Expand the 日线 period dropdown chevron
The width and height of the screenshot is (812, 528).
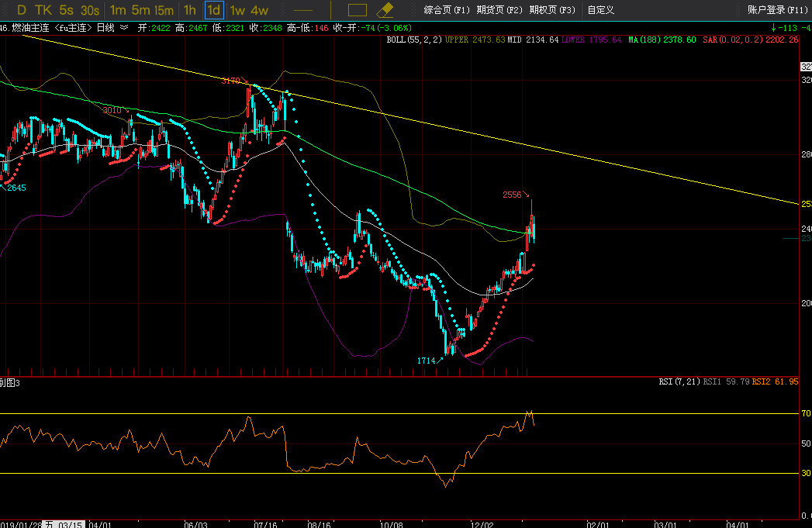click(x=124, y=27)
